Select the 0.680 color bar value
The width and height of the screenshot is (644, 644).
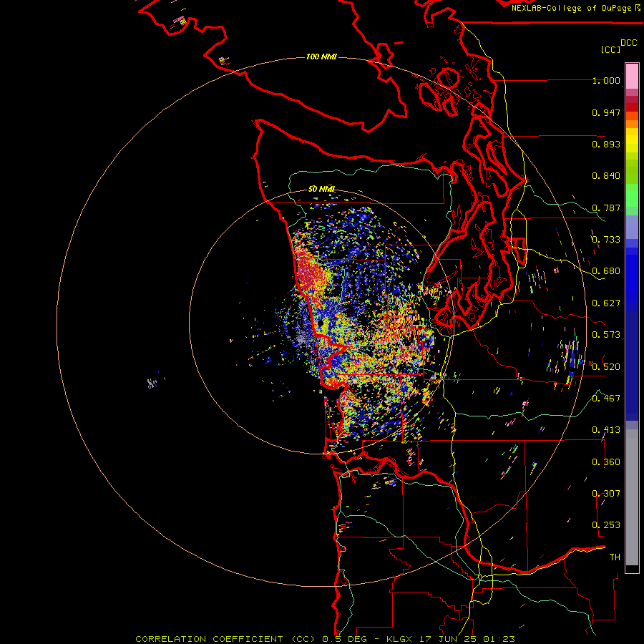point(606,271)
